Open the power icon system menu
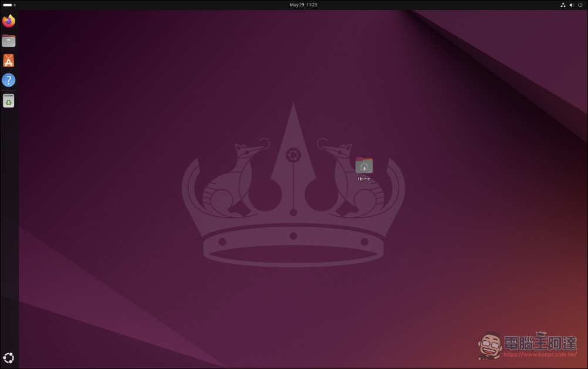 coord(580,5)
